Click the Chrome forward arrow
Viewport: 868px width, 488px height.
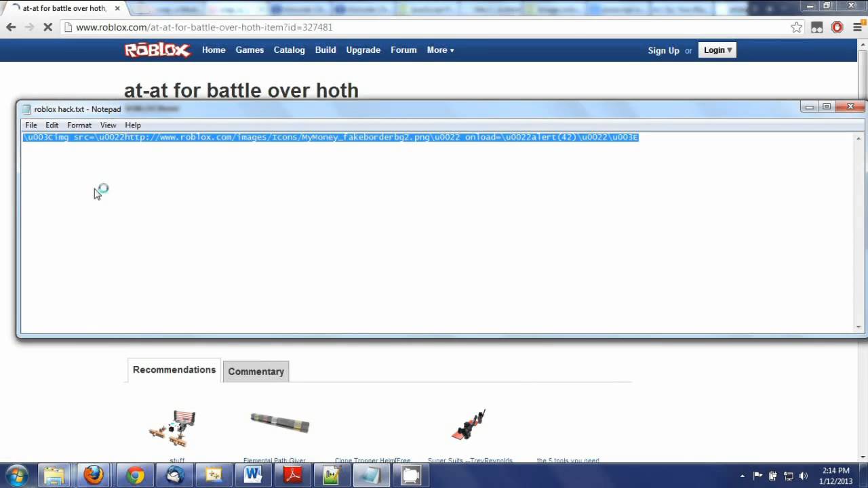click(29, 27)
